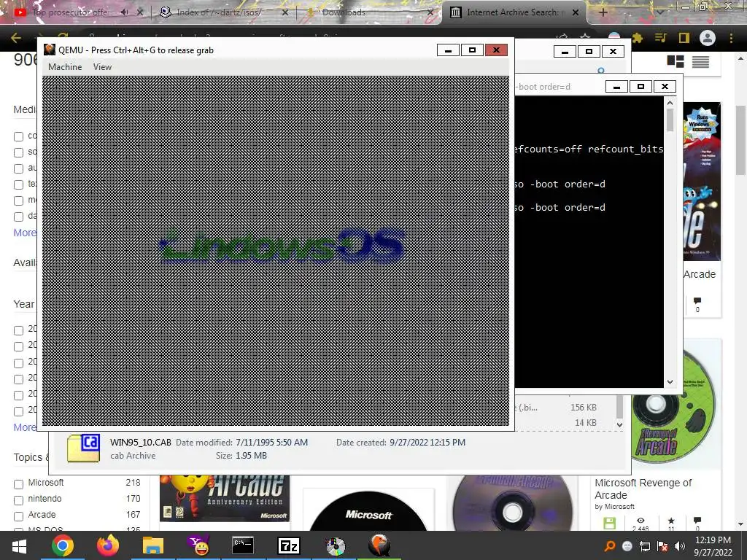Open the Arcade Anniversary Edition thumbnail

tap(225, 497)
